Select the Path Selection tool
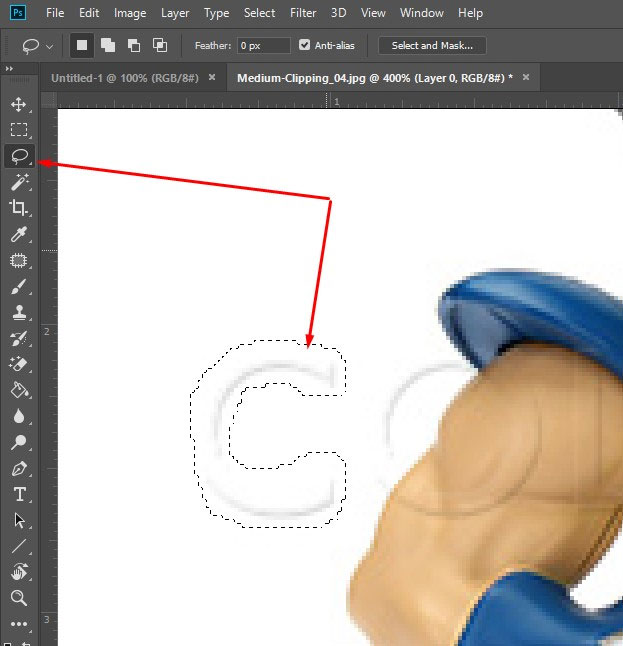 (x=19, y=520)
